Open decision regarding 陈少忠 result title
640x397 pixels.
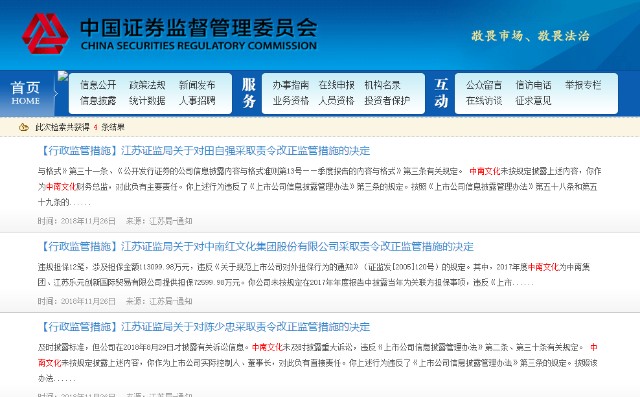[204, 327]
